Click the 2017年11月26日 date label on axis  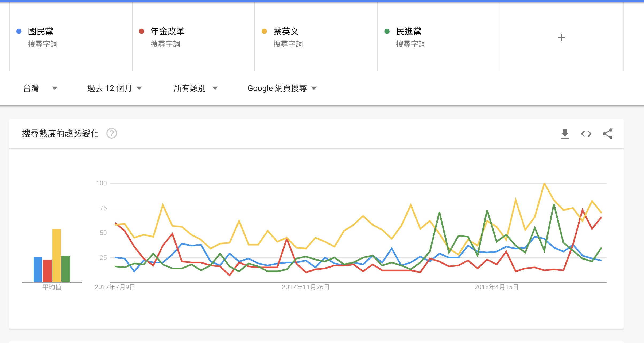click(x=305, y=287)
